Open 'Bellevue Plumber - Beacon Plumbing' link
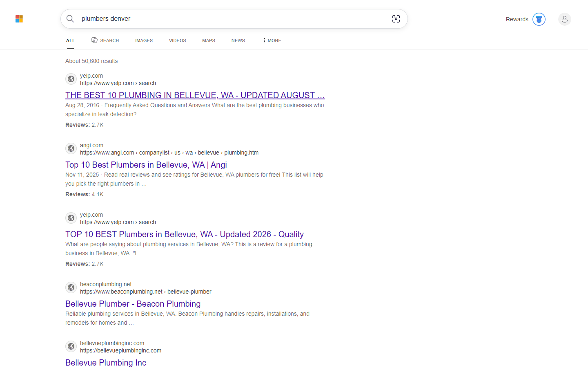The width and height of the screenshot is (588, 368). click(x=133, y=304)
